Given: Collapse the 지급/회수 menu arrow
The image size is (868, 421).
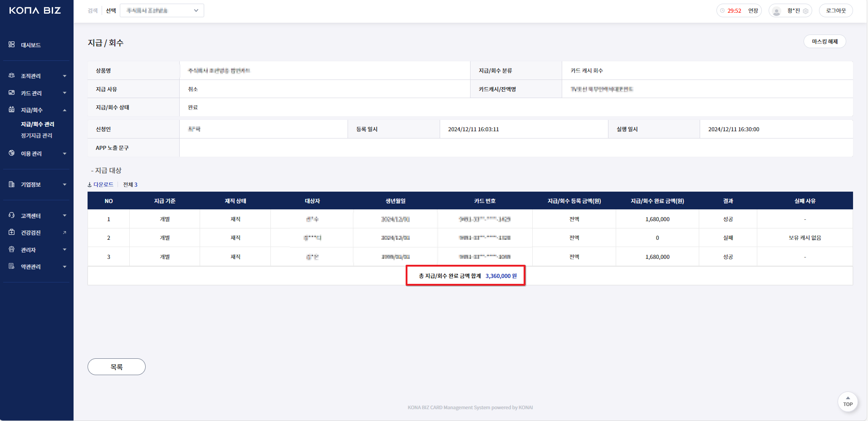Looking at the screenshot, I should (x=64, y=110).
